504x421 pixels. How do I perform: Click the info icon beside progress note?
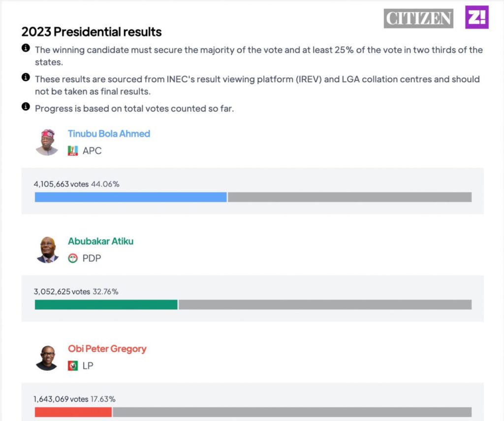coord(26,107)
